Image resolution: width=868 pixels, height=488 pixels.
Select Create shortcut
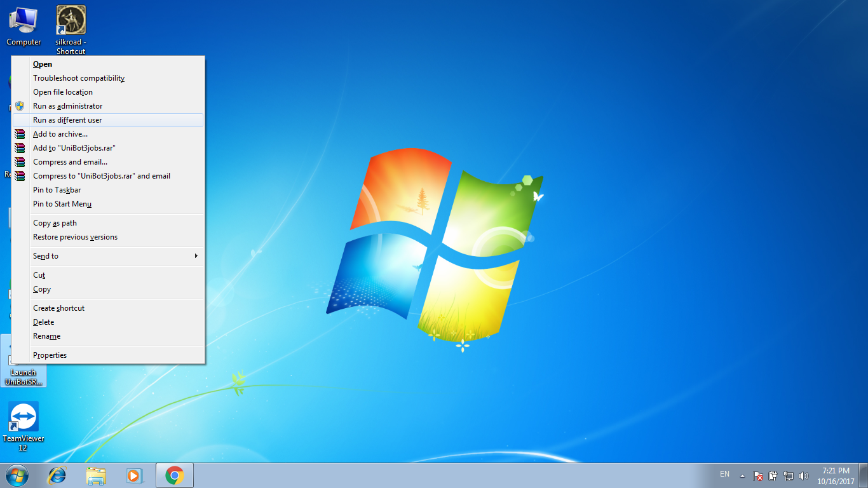108,308
